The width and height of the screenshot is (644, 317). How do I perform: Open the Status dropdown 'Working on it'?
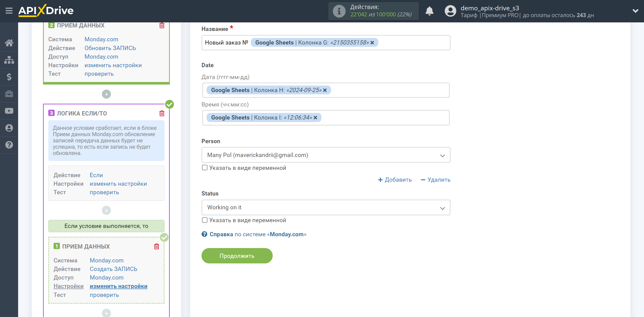[x=326, y=208]
